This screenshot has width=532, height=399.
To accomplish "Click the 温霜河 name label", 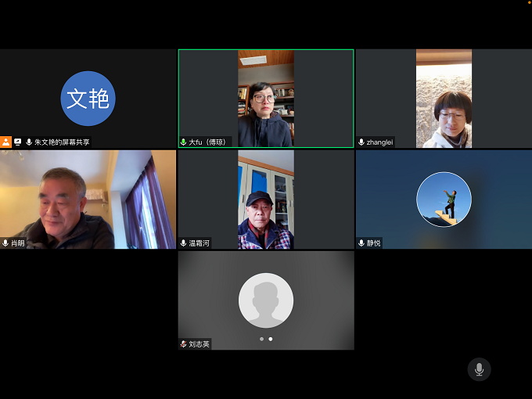I will point(199,243).
